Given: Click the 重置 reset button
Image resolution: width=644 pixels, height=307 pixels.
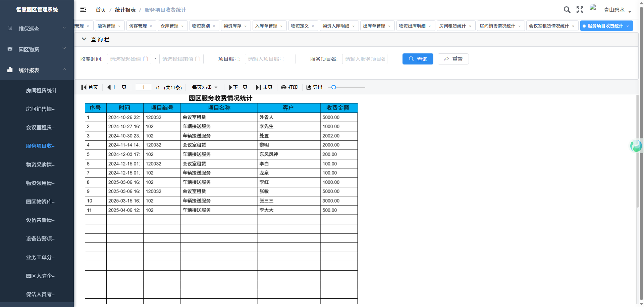Looking at the screenshot, I should click(453, 59).
